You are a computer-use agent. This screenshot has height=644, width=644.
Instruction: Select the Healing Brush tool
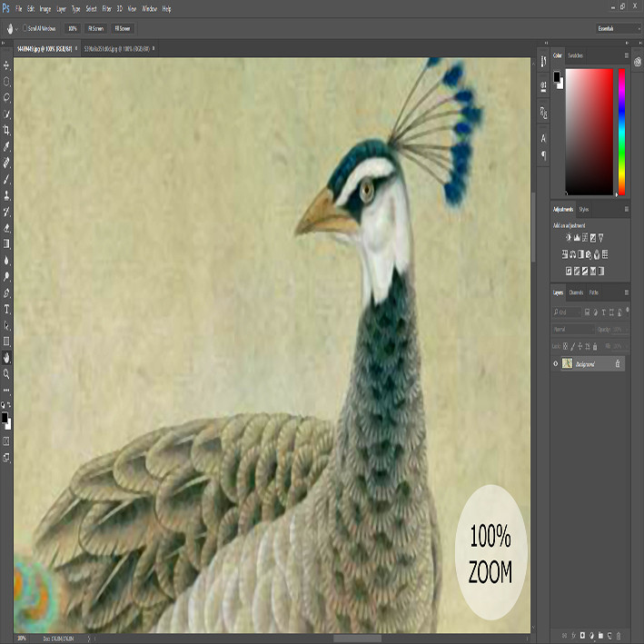(x=6, y=163)
